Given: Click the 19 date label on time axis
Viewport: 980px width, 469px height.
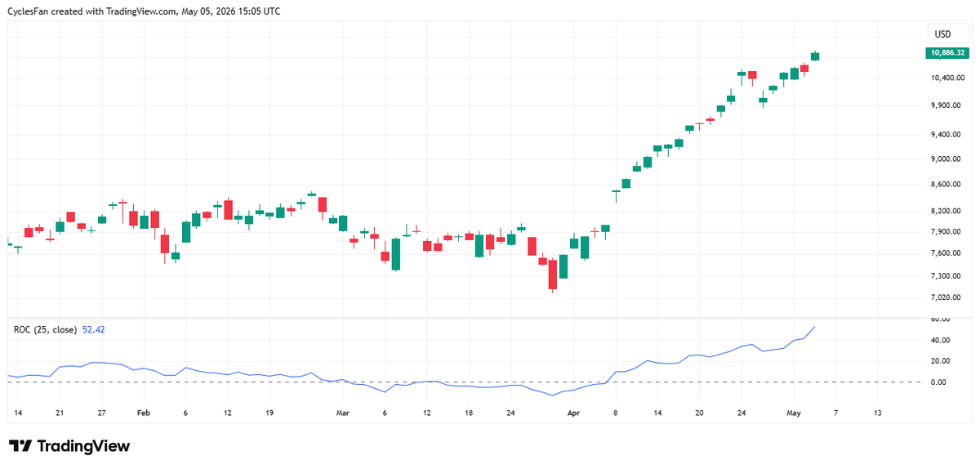Looking at the screenshot, I should click(269, 413).
